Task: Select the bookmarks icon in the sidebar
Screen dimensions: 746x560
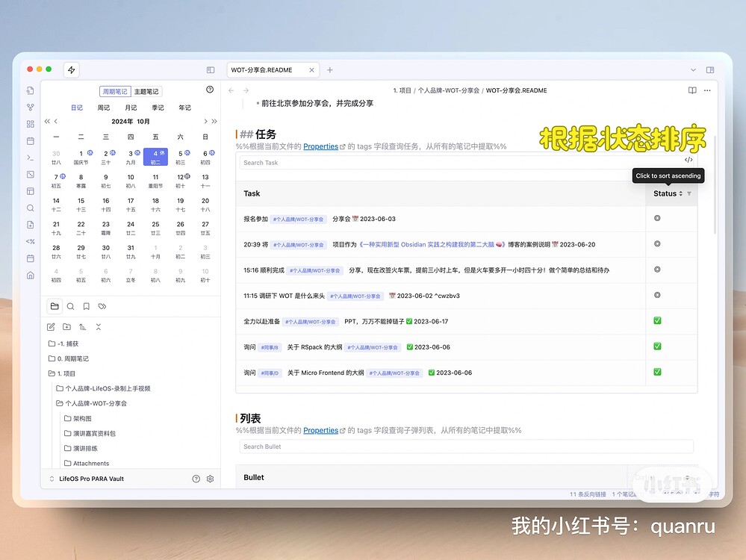Action: click(x=86, y=306)
